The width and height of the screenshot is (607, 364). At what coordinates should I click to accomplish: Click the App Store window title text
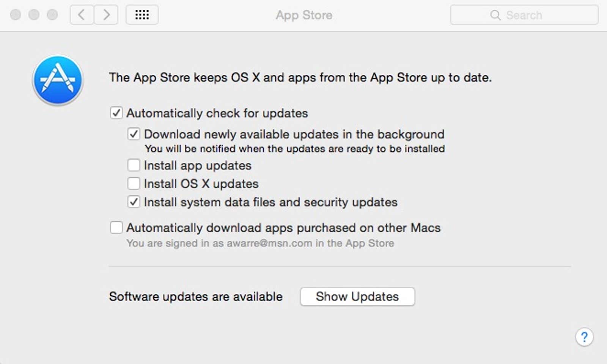(304, 15)
